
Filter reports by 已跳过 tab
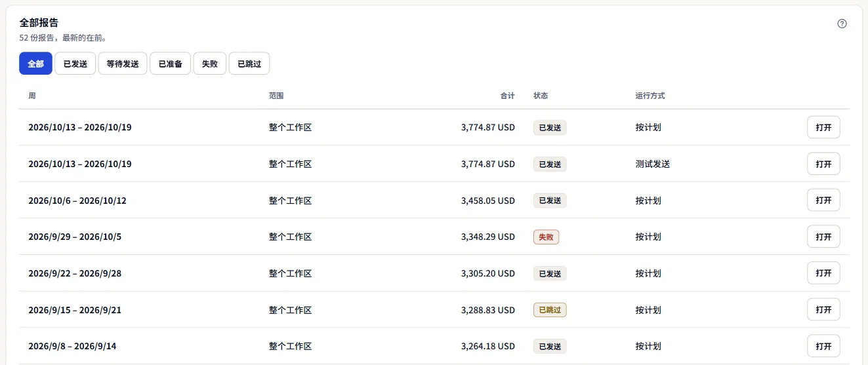pyautogui.click(x=249, y=64)
